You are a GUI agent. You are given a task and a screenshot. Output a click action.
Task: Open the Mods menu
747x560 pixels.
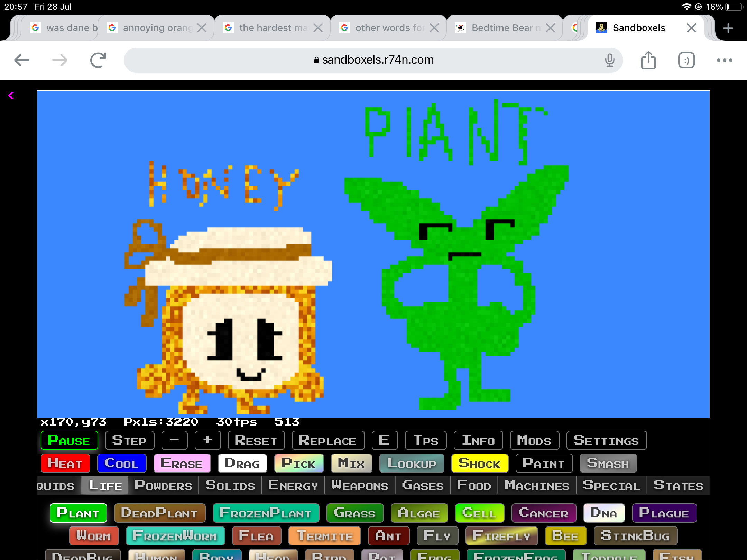[534, 440]
